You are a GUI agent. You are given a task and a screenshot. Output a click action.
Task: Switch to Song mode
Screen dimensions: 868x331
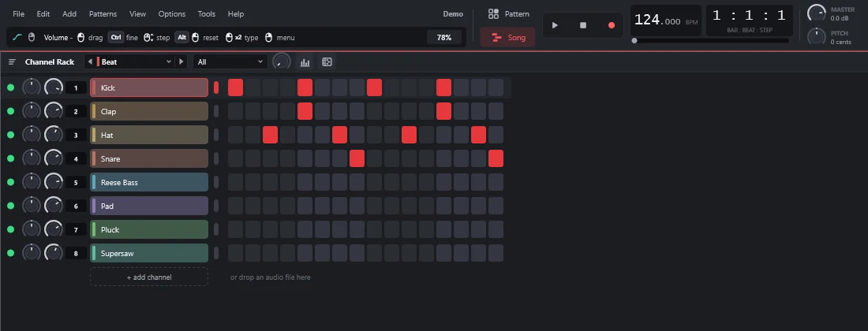(x=507, y=38)
